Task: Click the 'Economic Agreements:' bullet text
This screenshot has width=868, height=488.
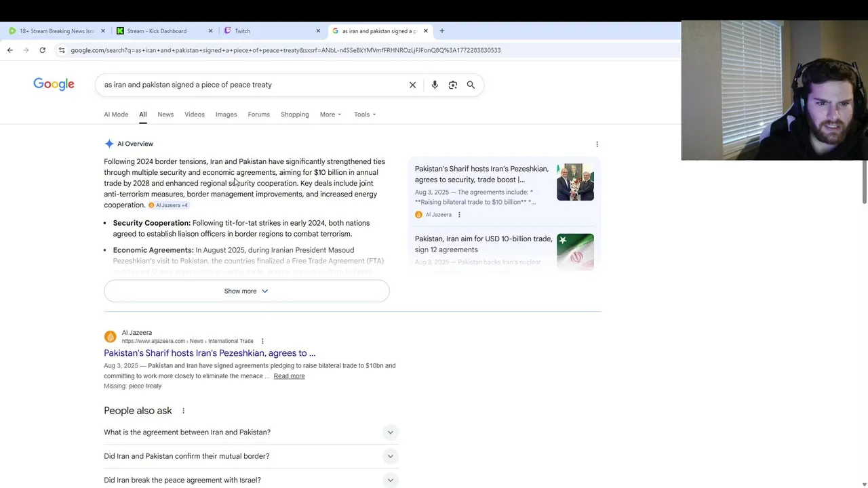Action: click(x=153, y=250)
